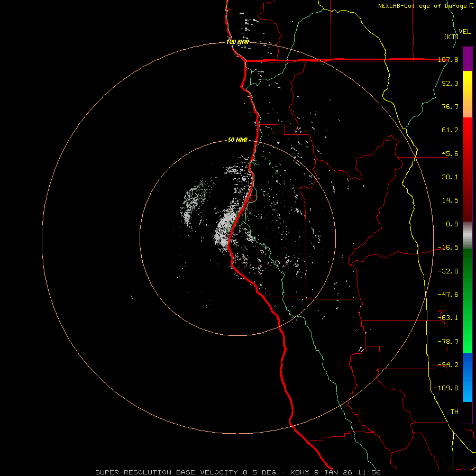Click the 92.3 scale value
The width and height of the screenshot is (476, 476).
click(x=450, y=83)
